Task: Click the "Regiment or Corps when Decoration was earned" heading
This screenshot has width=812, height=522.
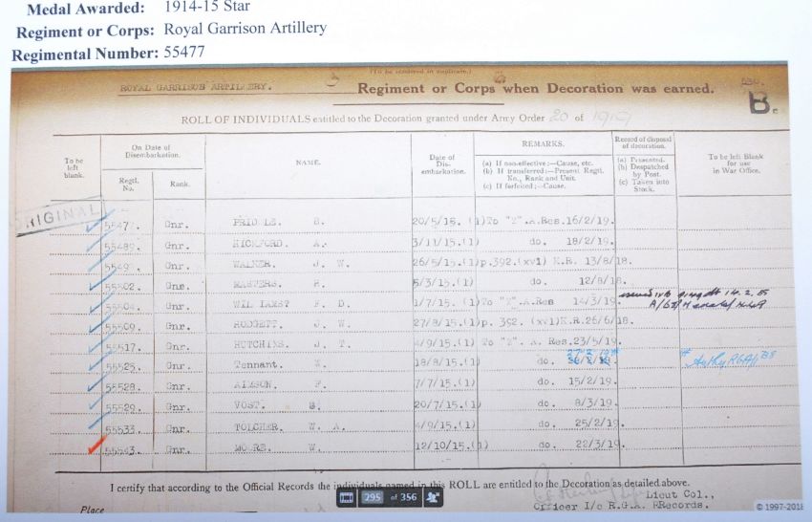Action: (535, 89)
